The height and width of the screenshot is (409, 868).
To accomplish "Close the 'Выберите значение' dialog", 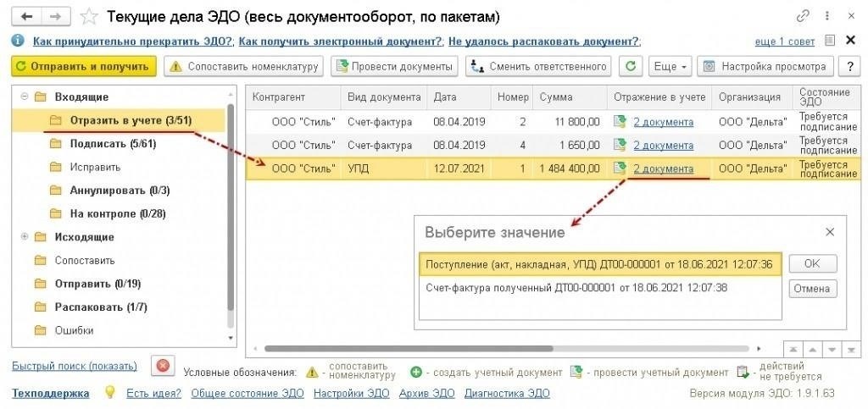I will 829,232.
